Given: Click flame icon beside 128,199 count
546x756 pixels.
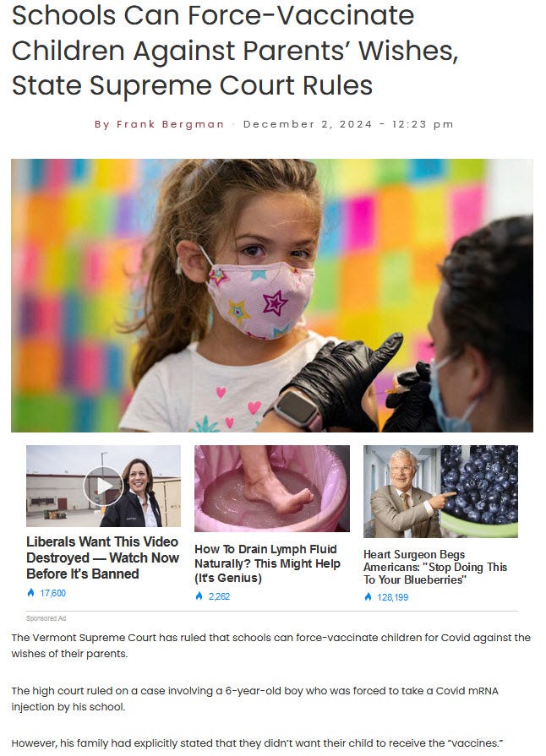Looking at the screenshot, I should (368, 597).
